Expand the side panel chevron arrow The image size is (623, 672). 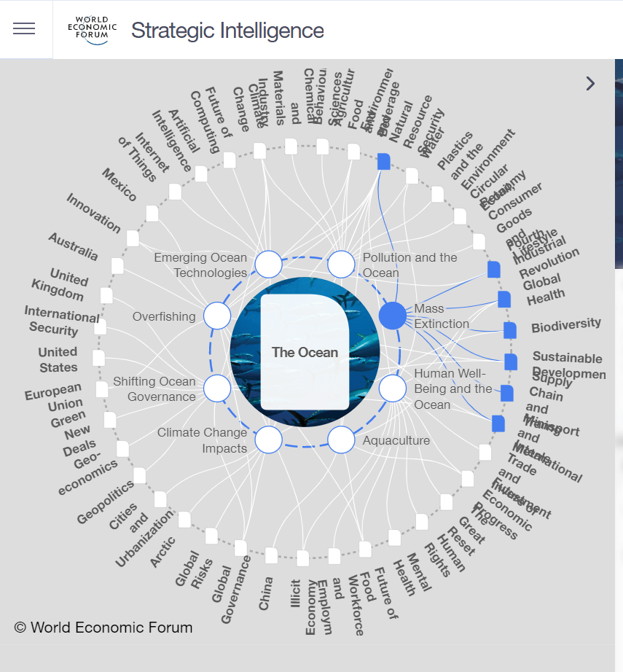click(590, 84)
